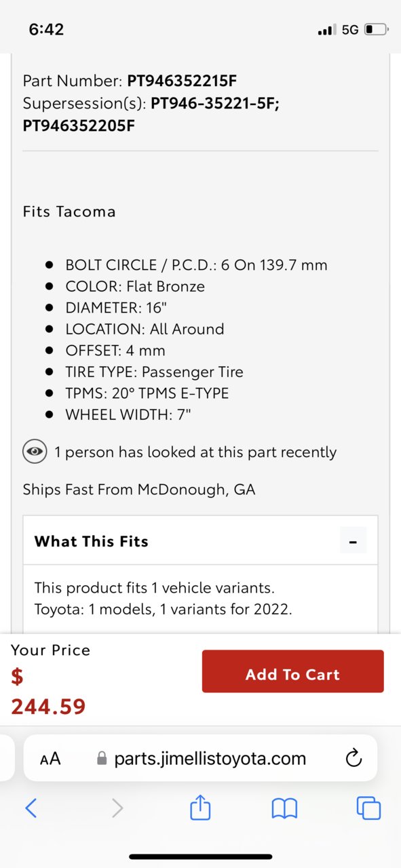This screenshot has height=868, width=401.
Task: Tap the parts.jimellistoyota.com address field
Action: tap(200, 758)
